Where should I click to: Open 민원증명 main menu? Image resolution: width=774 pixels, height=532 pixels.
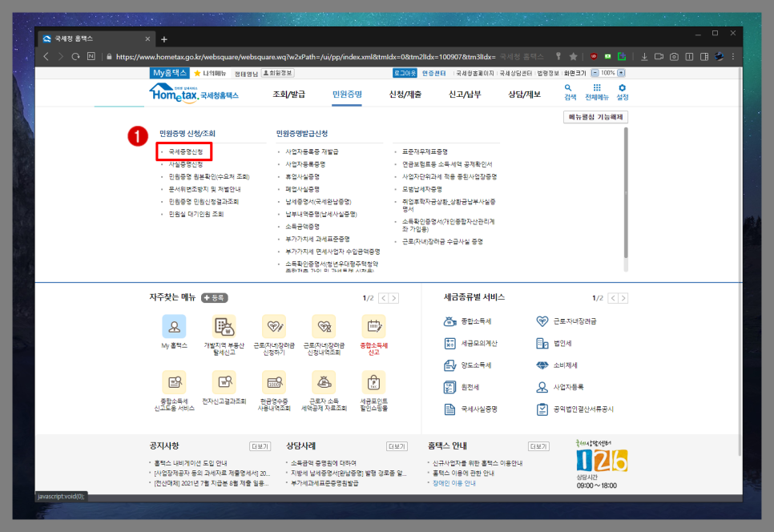pos(347,95)
